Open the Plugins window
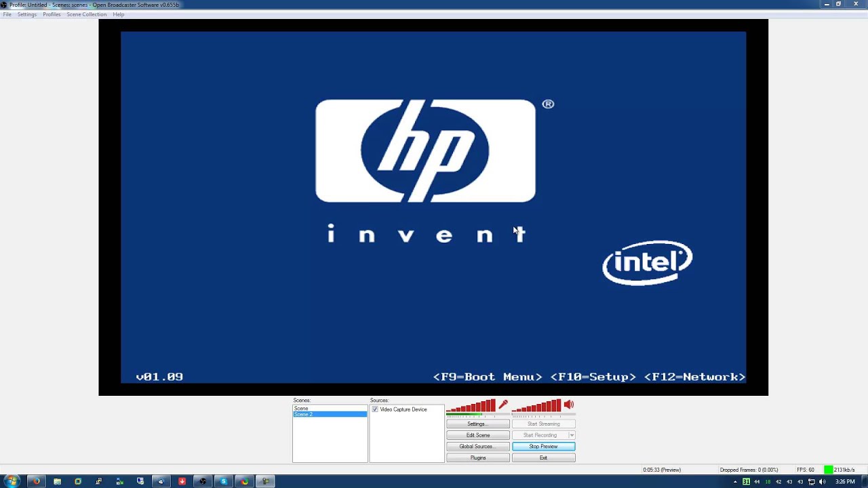Screen dimensions: 868x488 478,457
